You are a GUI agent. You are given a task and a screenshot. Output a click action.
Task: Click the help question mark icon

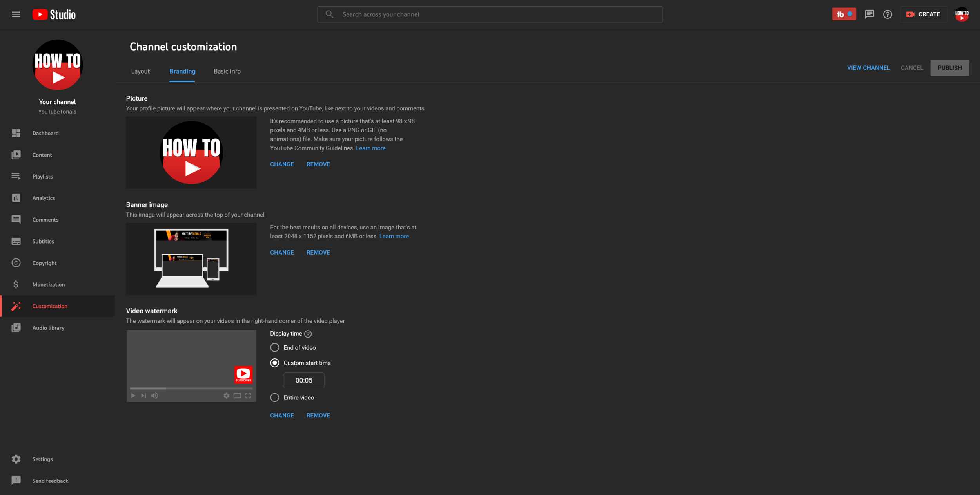887,14
